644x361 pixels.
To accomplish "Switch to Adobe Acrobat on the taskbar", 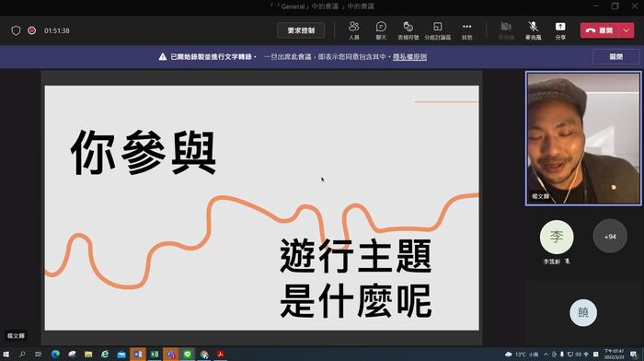I will 221,354.
